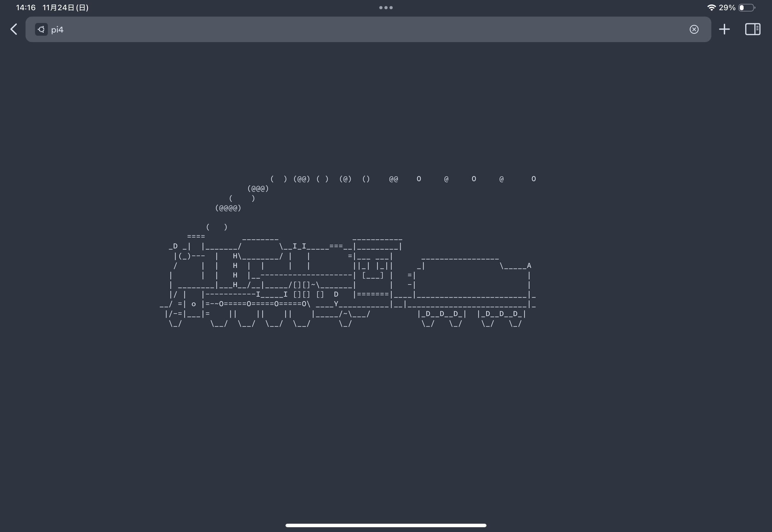The width and height of the screenshot is (772, 532).
Task: Open the three-dot multitasking menu
Action: [386, 8]
